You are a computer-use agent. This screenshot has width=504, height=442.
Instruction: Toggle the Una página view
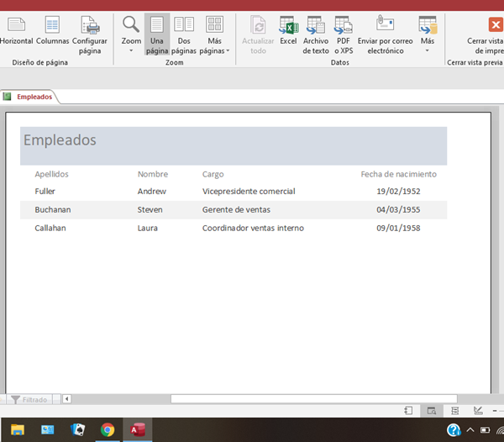(156, 34)
